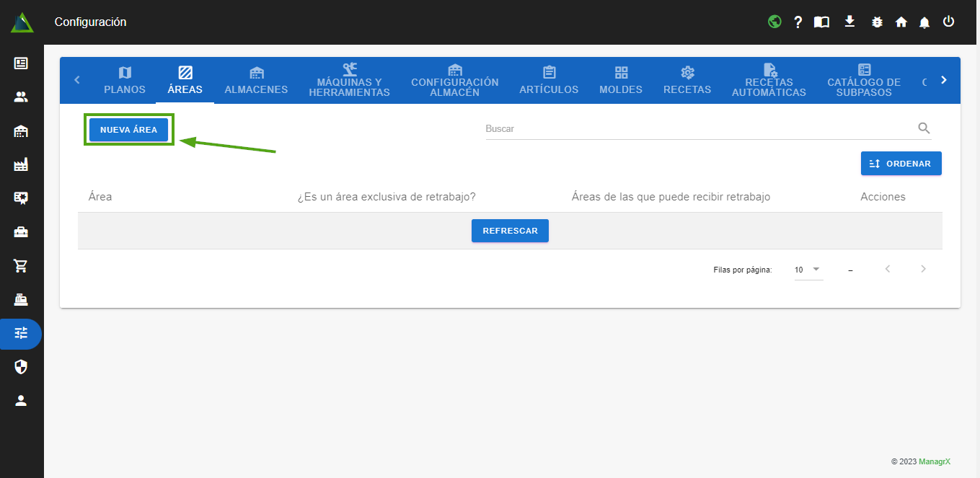Switch to the Almacenes tab
Screen dimensions: 980x478
[256, 81]
